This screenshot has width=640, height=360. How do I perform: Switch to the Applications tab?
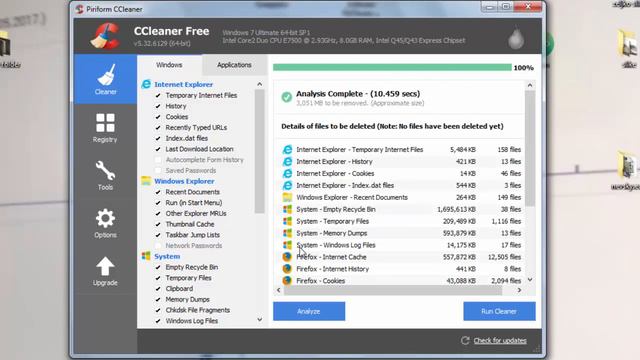[x=234, y=65]
